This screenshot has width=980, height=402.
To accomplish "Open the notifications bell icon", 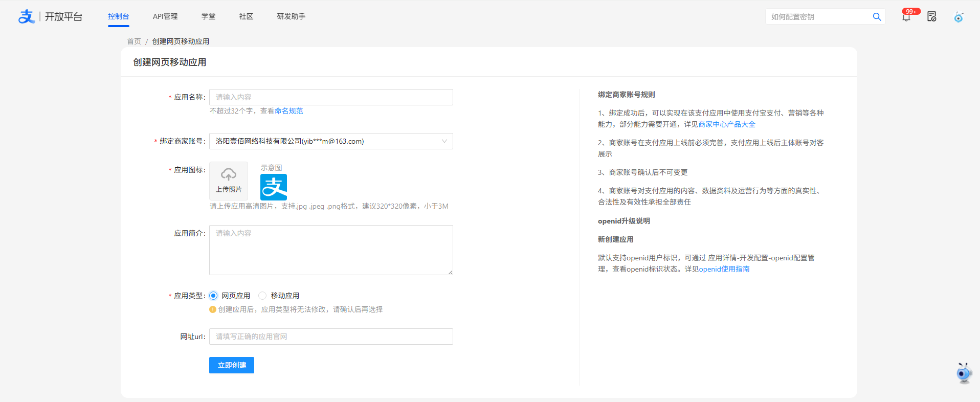I will pyautogui.click(x=906, y=17).
